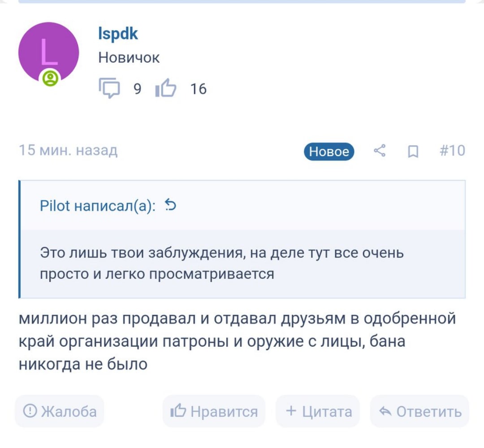Click "Pilot написал(а):" quote header
This screenshot has width=484, height=448.
(98, 206)
